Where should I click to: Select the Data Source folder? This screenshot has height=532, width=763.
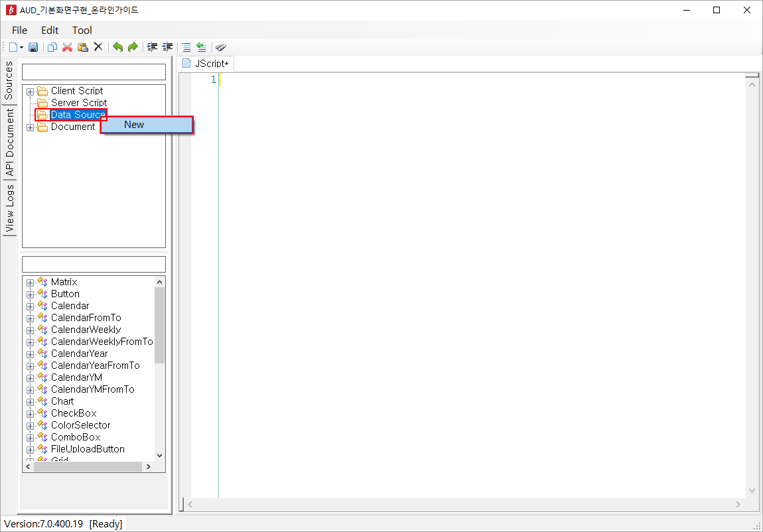tap(78, 115)
